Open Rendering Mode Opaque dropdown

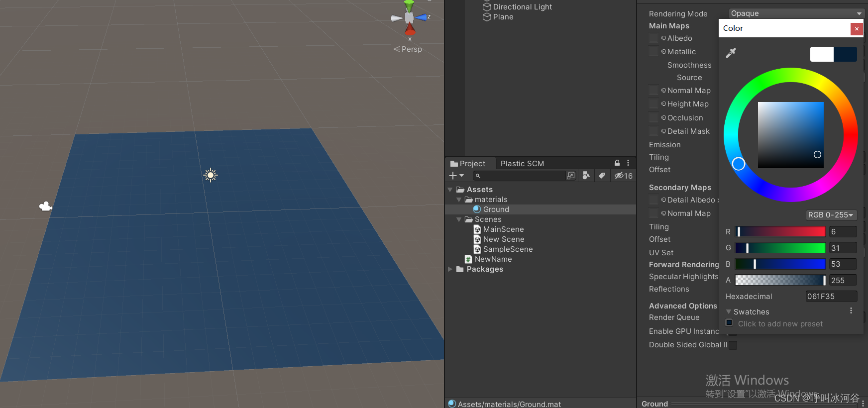(x=796, y=13)
